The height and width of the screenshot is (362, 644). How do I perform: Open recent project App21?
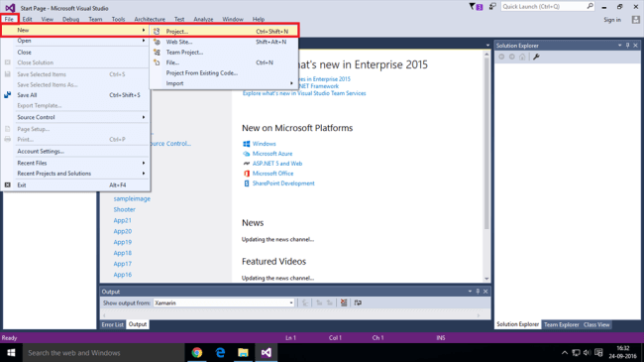123,220
